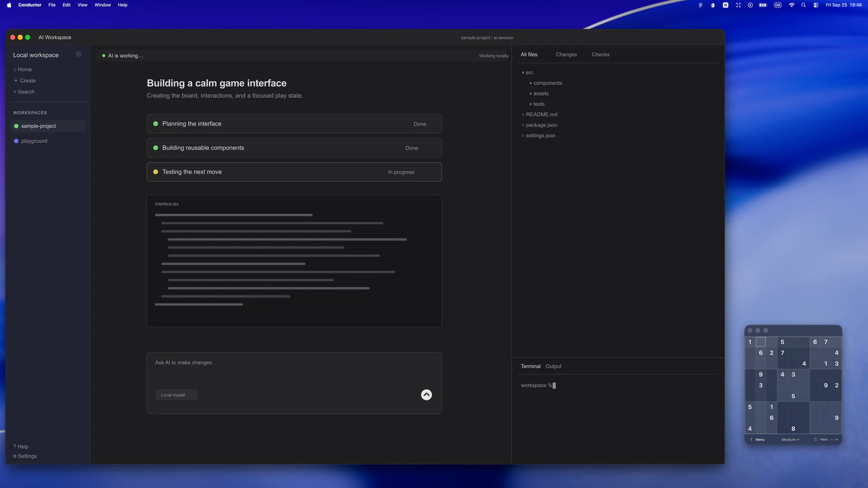This screenshot has width=868, height=488.
Task: Open the Building reusable components step
Action: [x=294, y=148]
